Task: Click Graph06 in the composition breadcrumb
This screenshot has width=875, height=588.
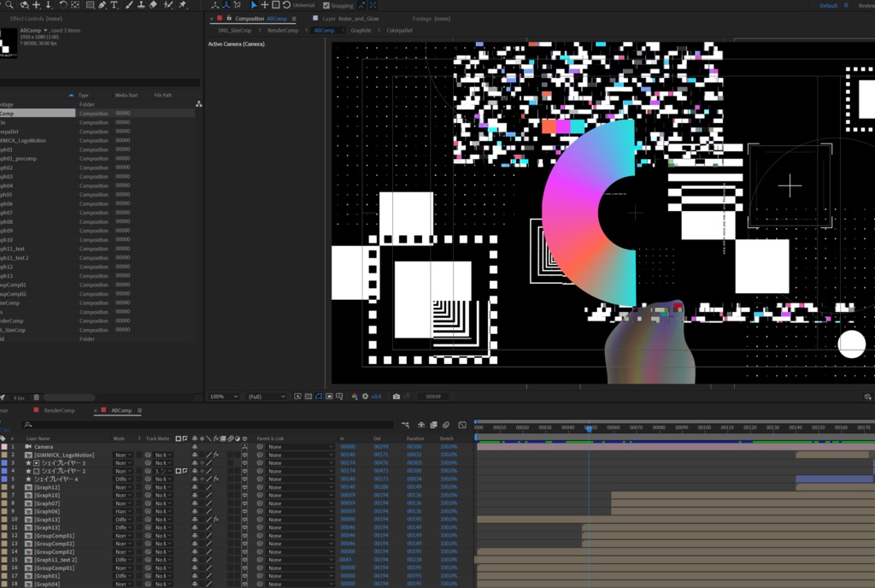Action: (361, 30)
